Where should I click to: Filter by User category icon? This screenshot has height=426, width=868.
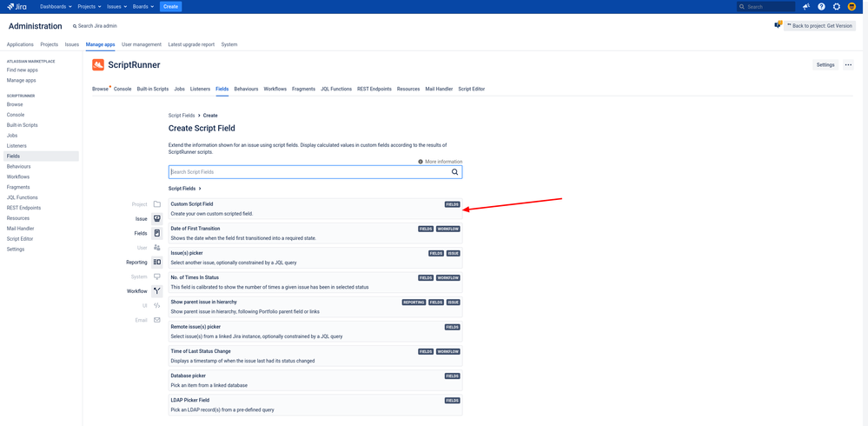156,247
